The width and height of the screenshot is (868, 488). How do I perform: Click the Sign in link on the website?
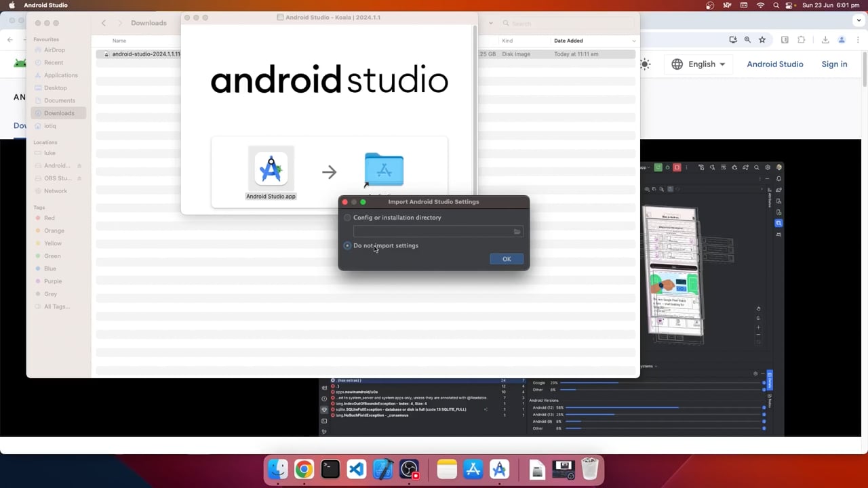(834, 64)
